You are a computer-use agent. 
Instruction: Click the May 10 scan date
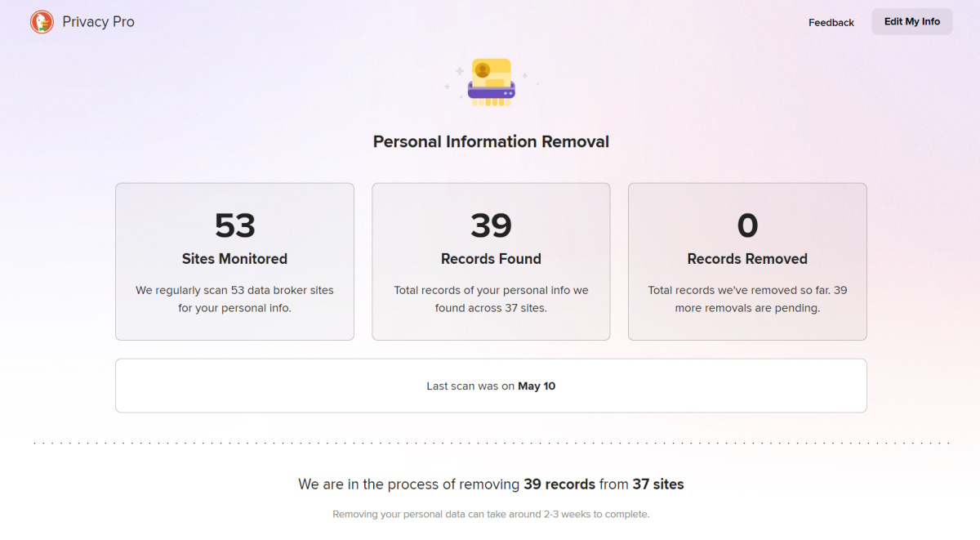tap(537, 386)
